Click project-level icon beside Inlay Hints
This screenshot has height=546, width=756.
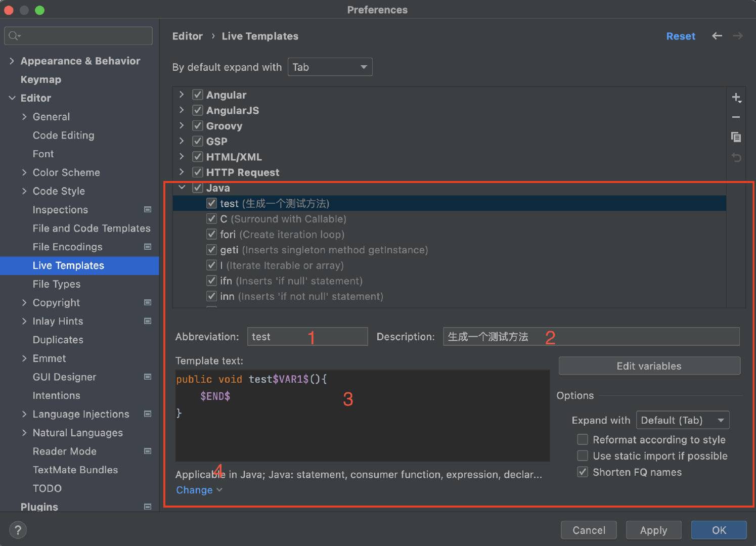pos(148,321)
